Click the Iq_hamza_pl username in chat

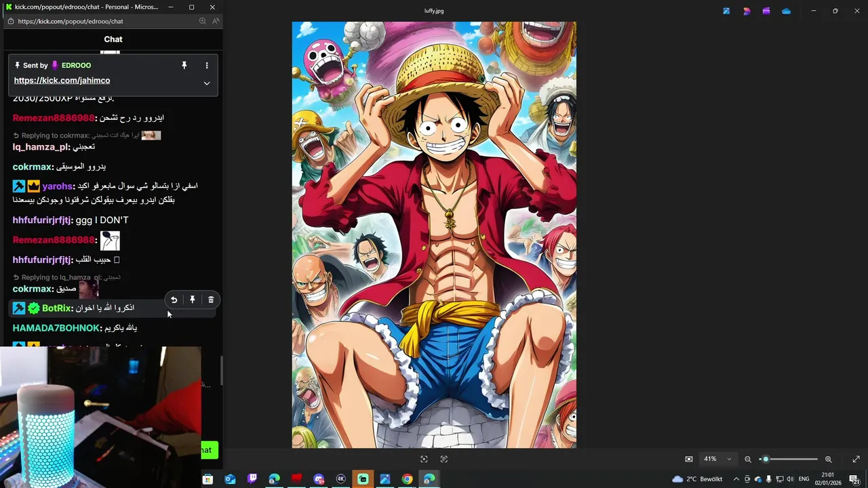coord(41,147)
